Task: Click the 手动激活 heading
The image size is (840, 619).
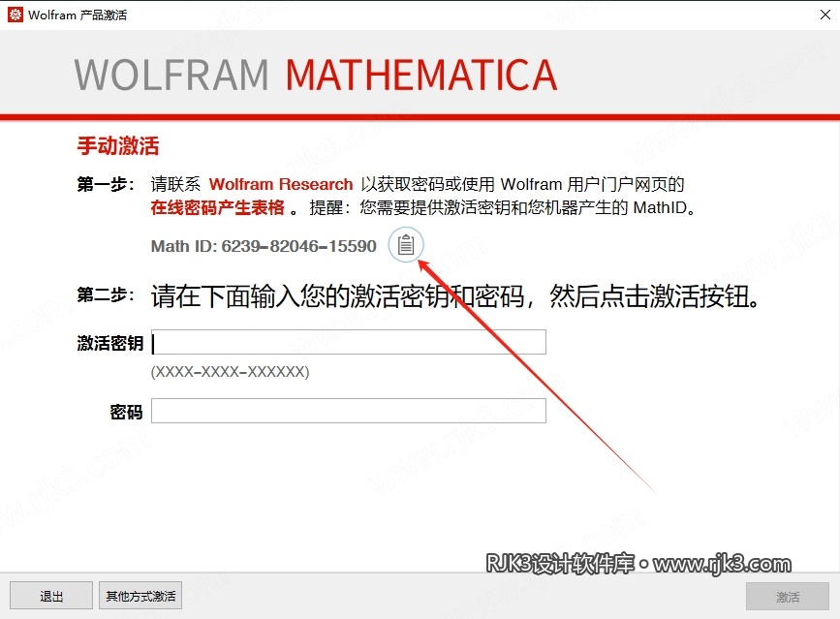Action: click(118, 145)
